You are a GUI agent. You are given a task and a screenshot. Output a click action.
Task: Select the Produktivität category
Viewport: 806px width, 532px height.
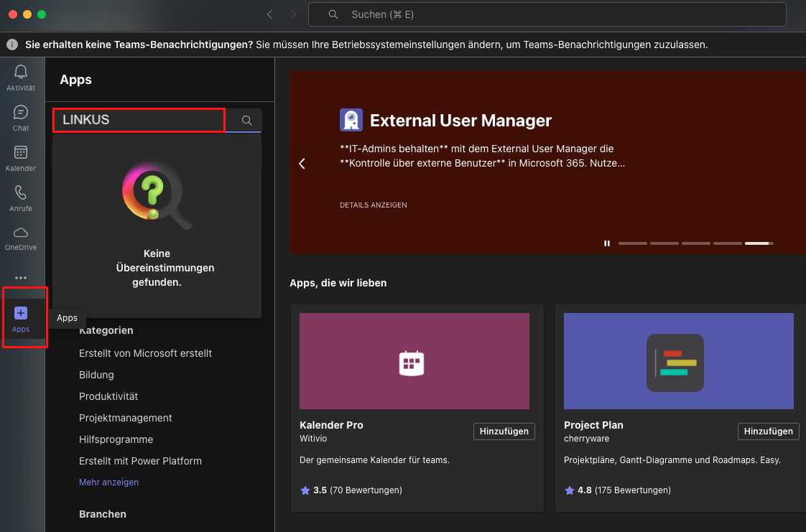pos(108,396)
